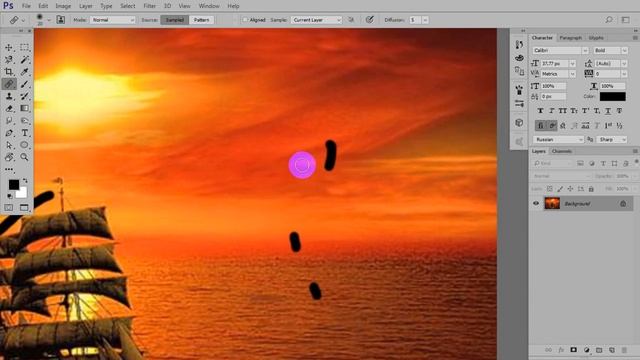Select the Brush tool
640x360 pixels.
click(x=24, y=84)
